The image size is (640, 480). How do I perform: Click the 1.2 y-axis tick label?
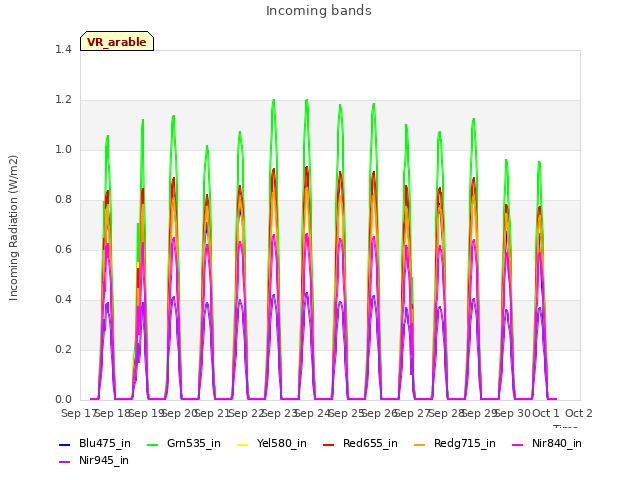63,100
